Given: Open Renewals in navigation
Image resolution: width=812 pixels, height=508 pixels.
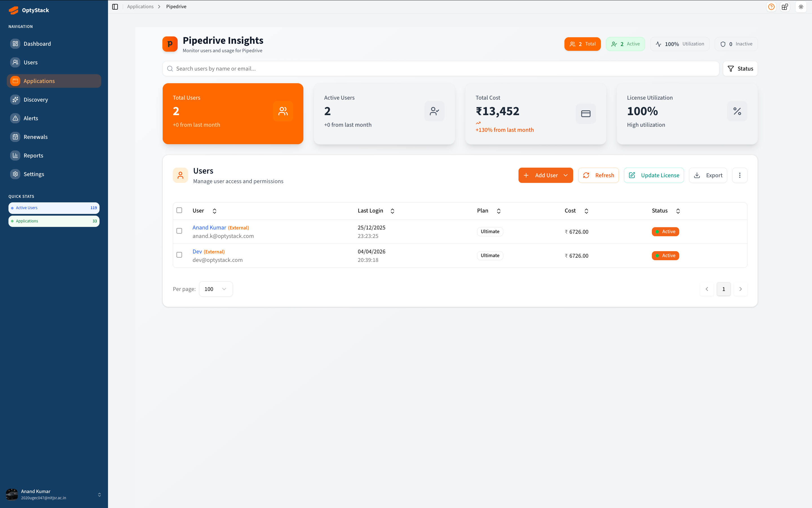Looking at the screenshot, I should tap(54, 137).
